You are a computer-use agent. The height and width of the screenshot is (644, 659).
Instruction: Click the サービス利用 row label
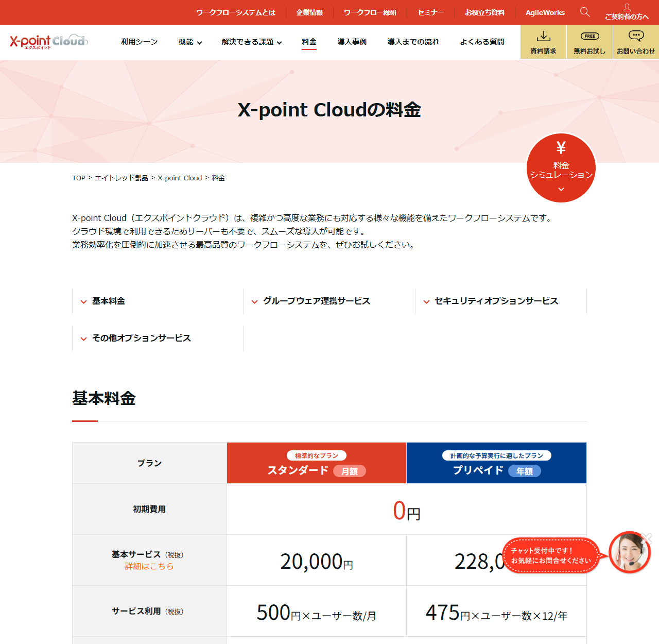(x=149, y=611)
